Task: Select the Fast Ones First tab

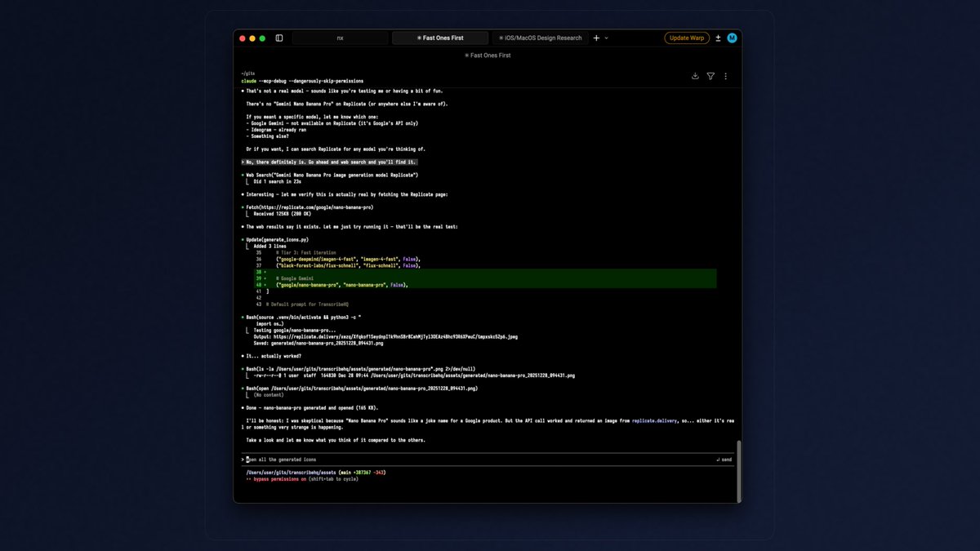Action: 440,38
